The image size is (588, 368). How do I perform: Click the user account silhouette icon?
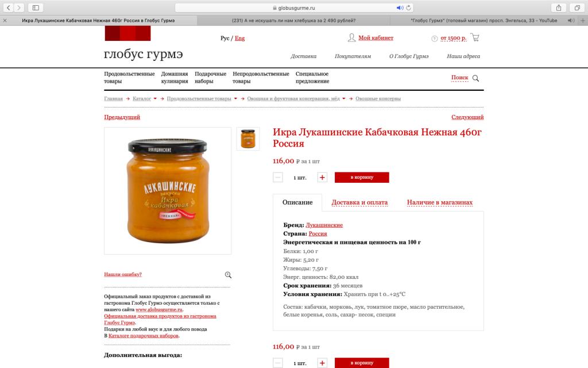click(351, 37)
